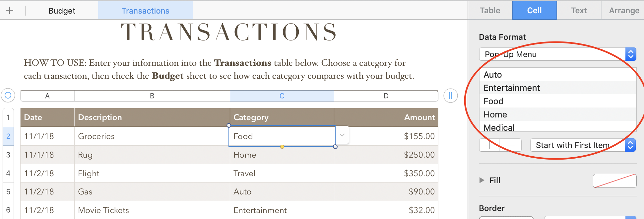This screenshot has height=219, width=644.
Task: Click the Groceries description cell
Action: pyautogui.click(x=152, y=136)
